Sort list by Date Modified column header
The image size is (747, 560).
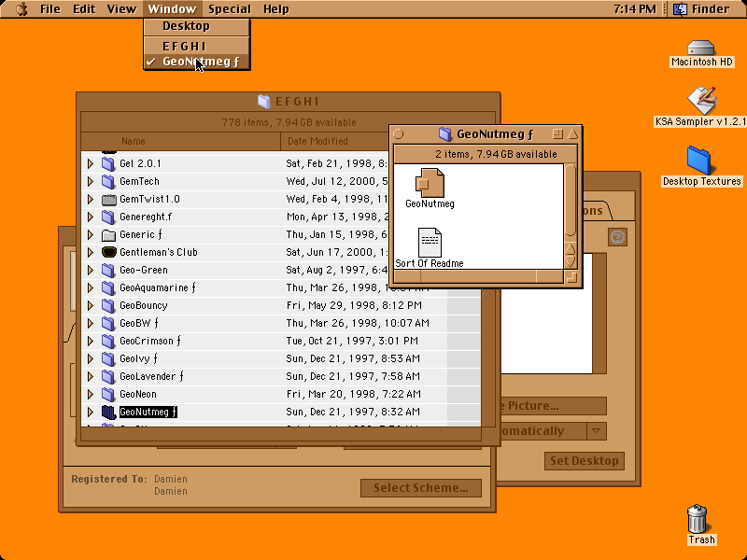[335, 142]
